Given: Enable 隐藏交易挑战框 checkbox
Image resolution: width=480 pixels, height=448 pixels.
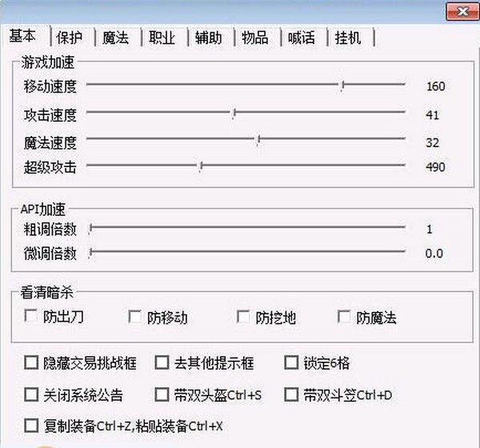Looking at the screenshot, I should click(x=31, y=362).
